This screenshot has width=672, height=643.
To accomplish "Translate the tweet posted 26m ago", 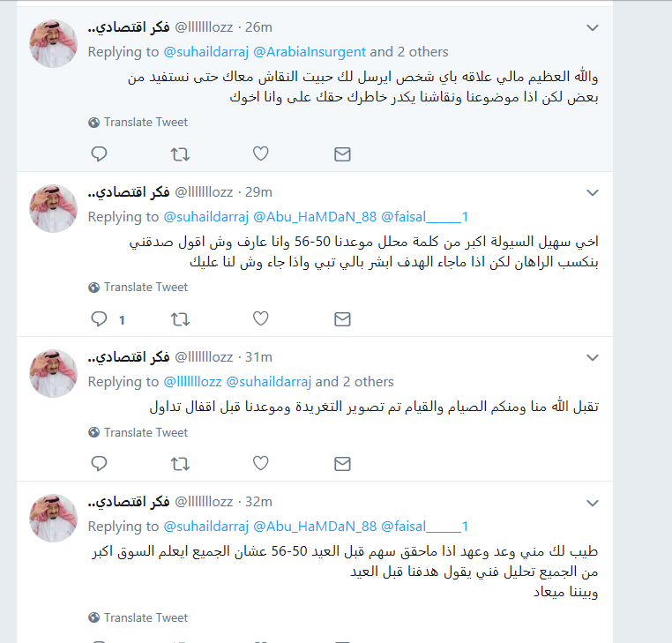I will click(138, 123).
